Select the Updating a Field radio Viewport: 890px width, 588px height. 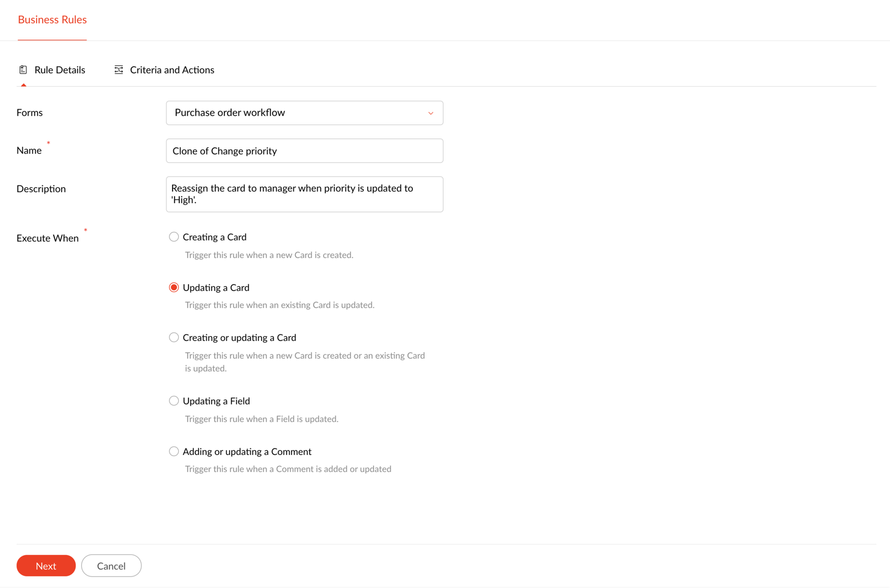174,401
